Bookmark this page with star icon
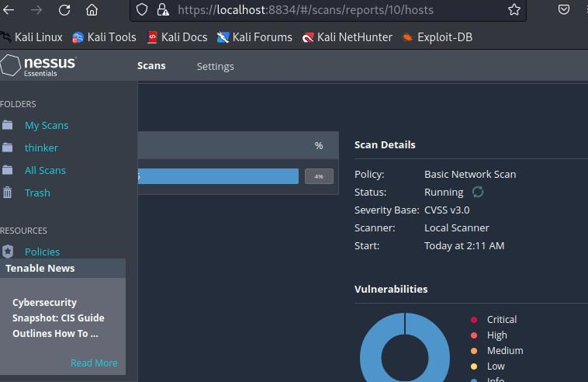 pyautogui.click(x=514, y=10)
